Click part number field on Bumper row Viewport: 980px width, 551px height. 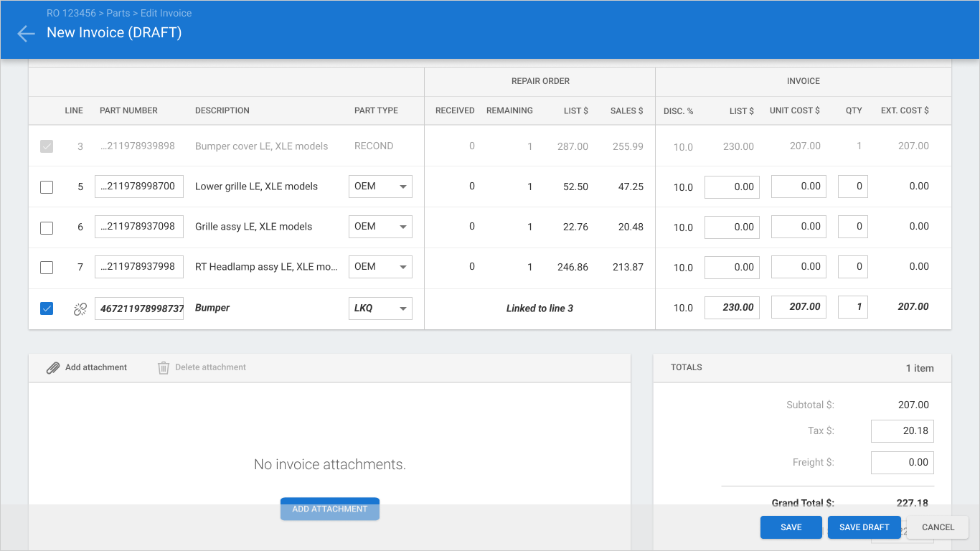click(x=139, y=309)
